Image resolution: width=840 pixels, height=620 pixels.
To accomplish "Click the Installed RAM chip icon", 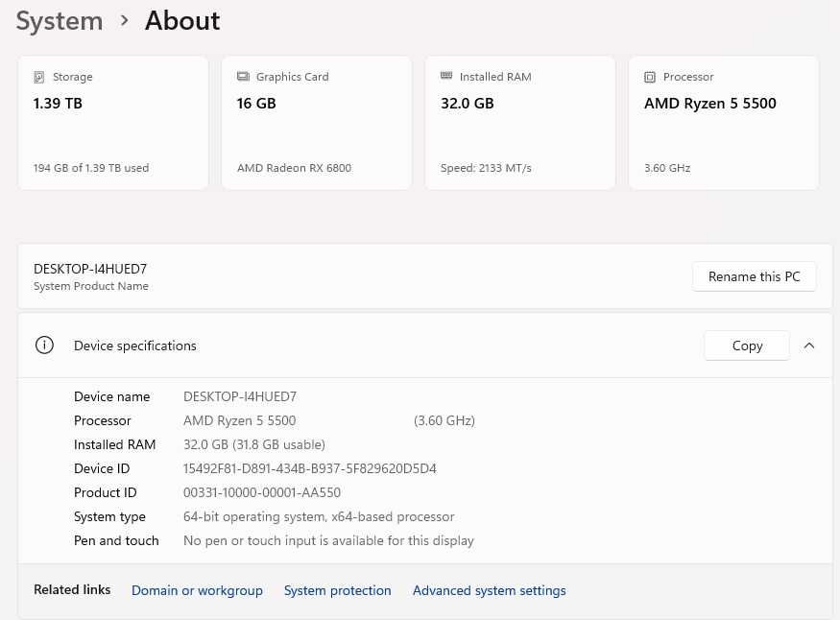I will (x=446, y=76).
